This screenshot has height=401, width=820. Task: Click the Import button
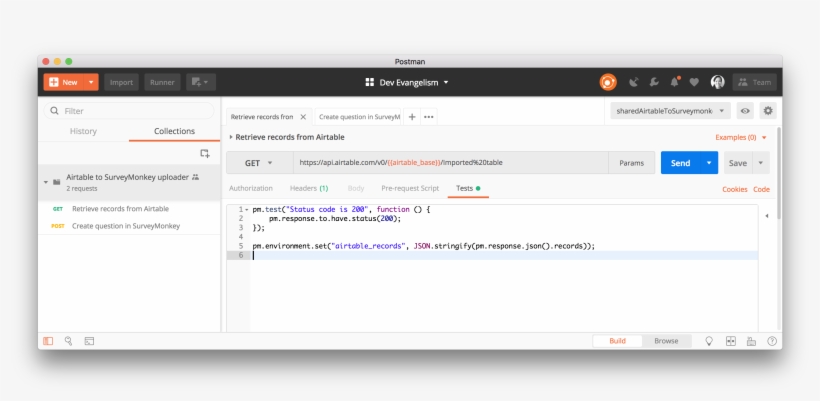click(121, 82)
